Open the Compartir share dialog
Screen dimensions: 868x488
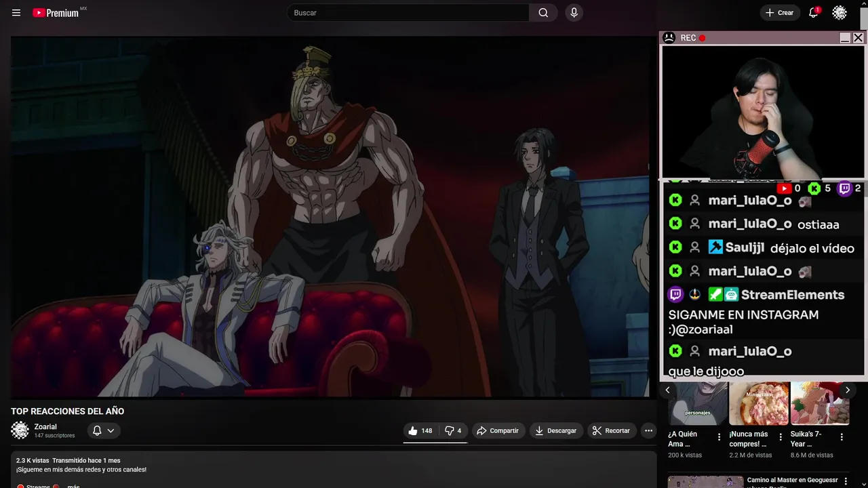point(498,430)
